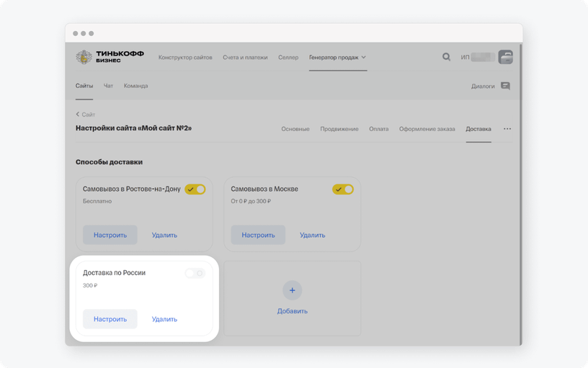Click the Tinkoff Business logo
Image resolution: width=588 pixels, height=368 pixels.
(x=110, y=57)
